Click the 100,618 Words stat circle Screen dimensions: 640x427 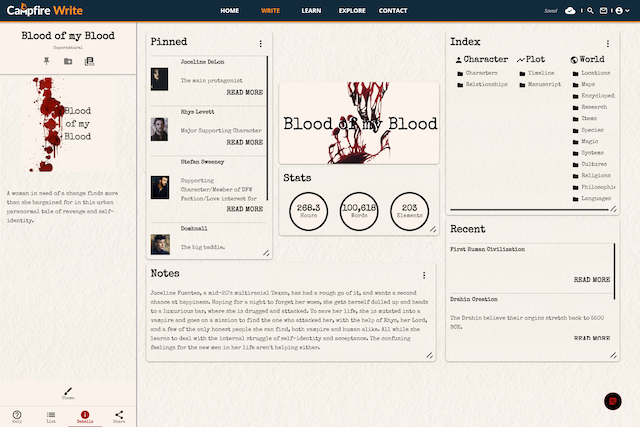tap(359, 211)
